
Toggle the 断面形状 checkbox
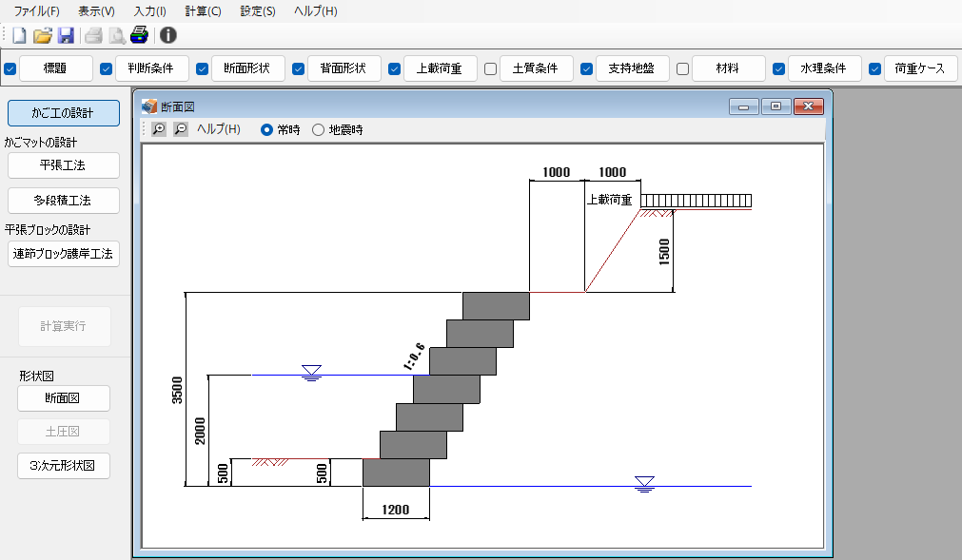point(203,68)
